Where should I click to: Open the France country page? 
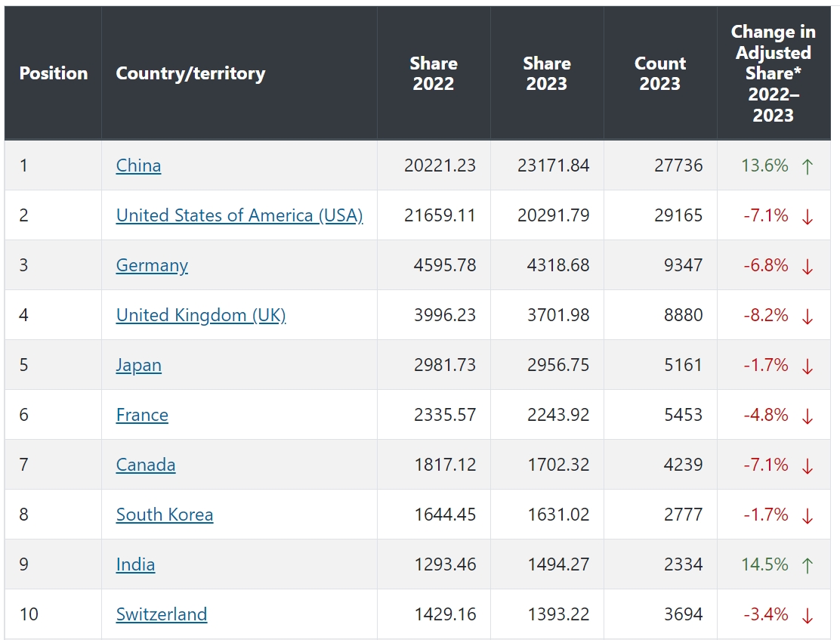[142, 415]
